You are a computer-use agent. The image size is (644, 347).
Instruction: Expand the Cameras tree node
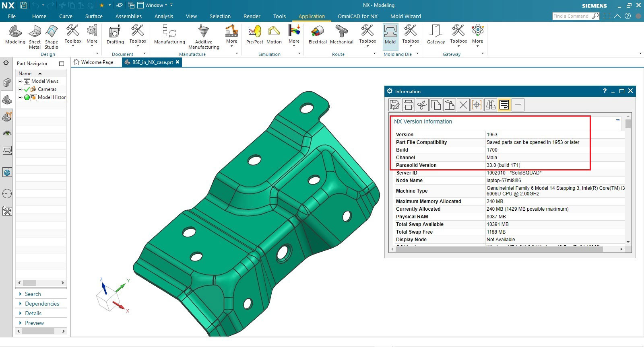tap(20, 89)
